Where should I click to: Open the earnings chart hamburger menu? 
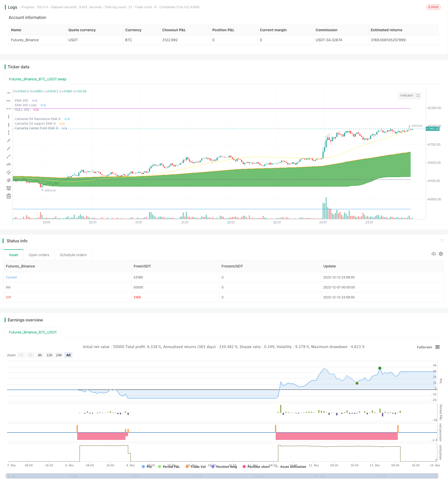438,347
